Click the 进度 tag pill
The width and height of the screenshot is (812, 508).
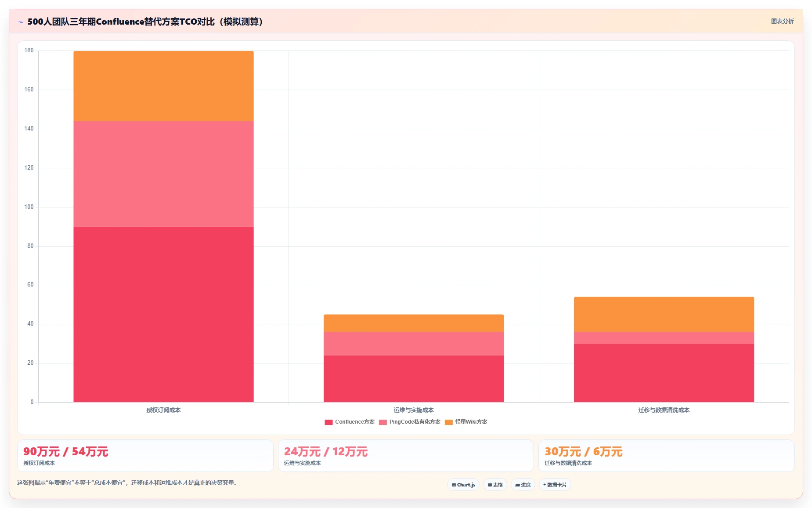point(523,485)
